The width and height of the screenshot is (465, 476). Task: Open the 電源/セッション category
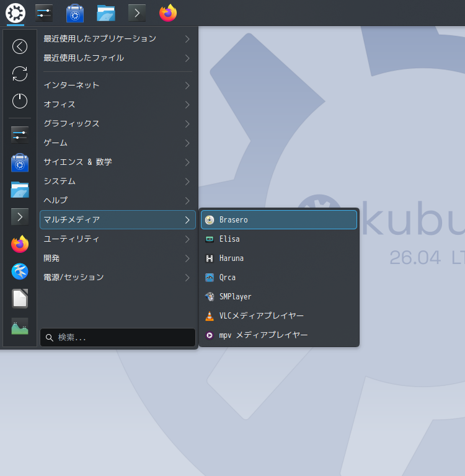118,277
